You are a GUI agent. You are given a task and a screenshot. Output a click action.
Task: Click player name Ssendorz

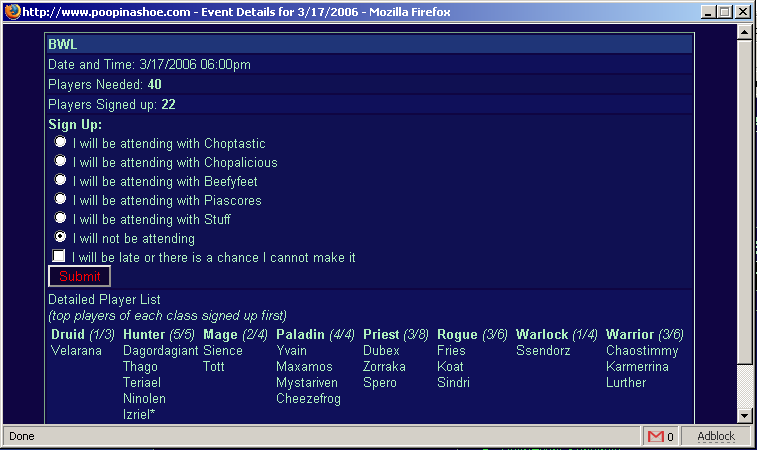click(543, 351)
